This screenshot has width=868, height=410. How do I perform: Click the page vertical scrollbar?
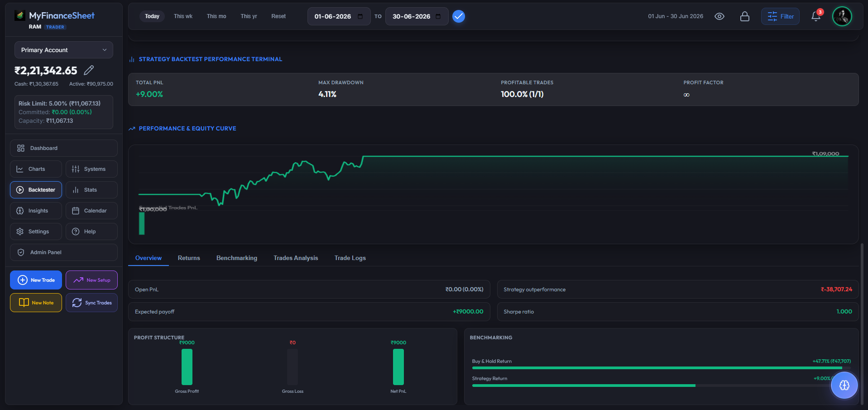click(862, 324)
